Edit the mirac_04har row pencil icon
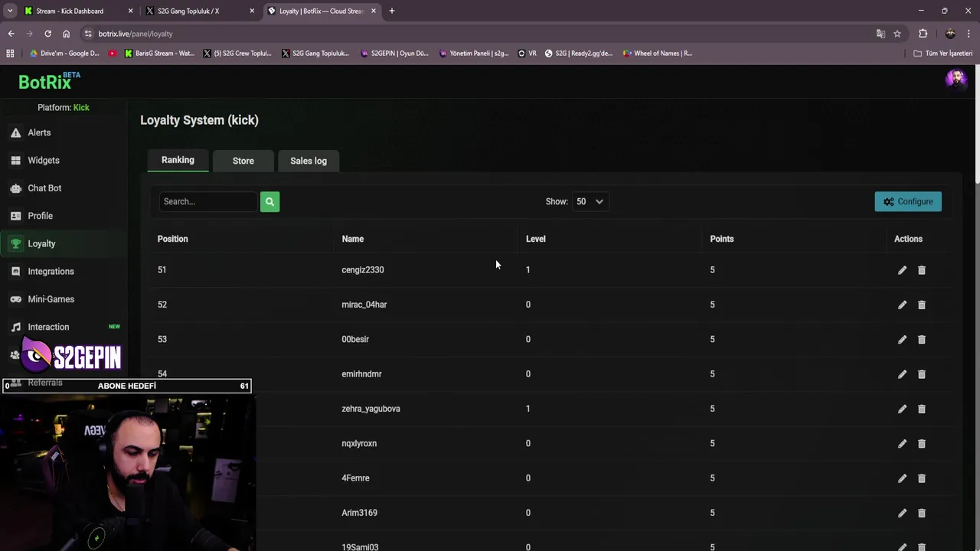Screen dimensions: 980x551 (x=902, y=305)
